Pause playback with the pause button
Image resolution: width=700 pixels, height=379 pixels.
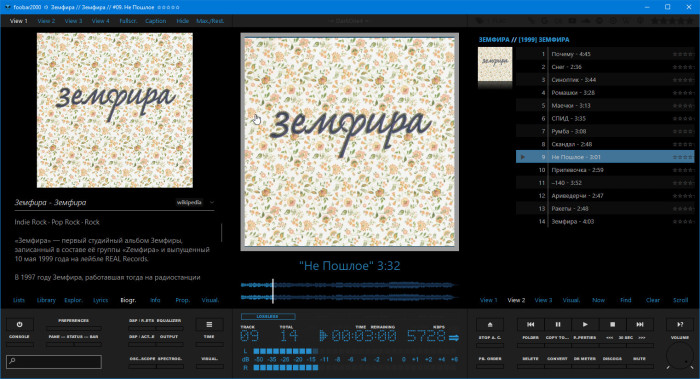[558, 325]
